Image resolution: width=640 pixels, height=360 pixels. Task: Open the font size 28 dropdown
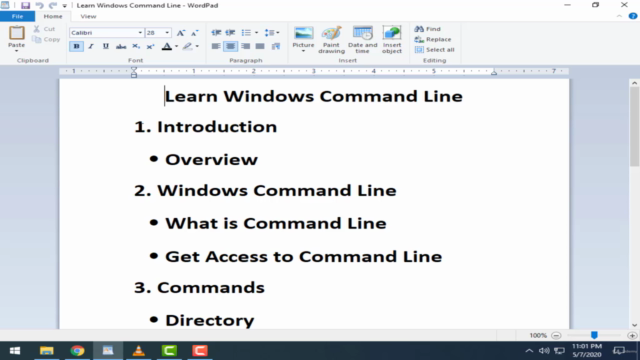click(167, 33)
